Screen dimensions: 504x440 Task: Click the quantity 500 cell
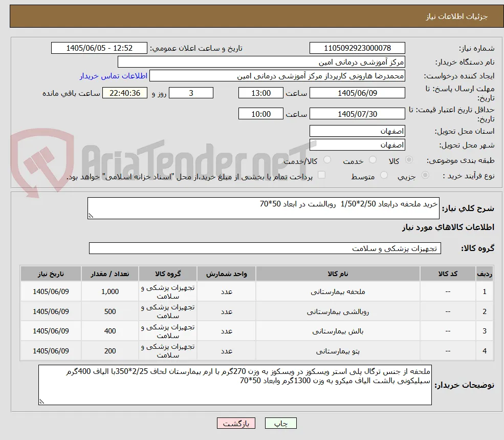(110, 311)
